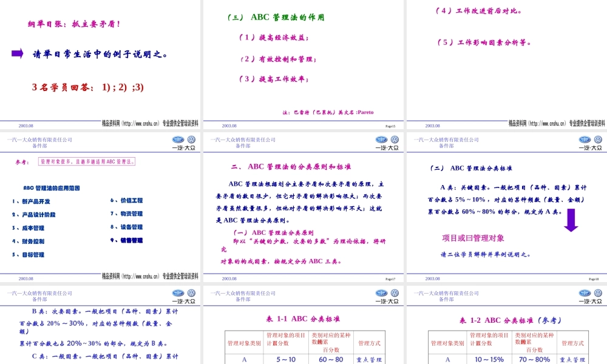The image size is (607, 364).
Task: Select the slide titled 表 1-1 ABC 分类标准
Action: point(303,325)
